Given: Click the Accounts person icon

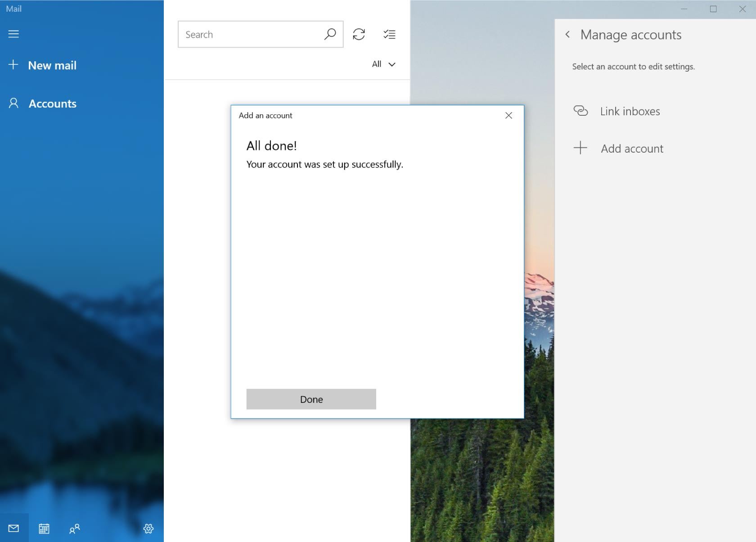Looking at the screenshot, I should [x=14, y=103].
